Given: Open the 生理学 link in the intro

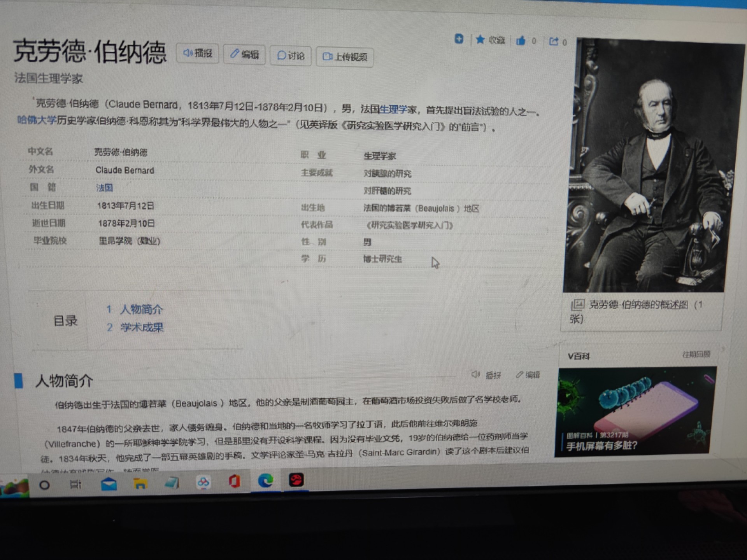Looking at the screenshot, I should (393, 109).
